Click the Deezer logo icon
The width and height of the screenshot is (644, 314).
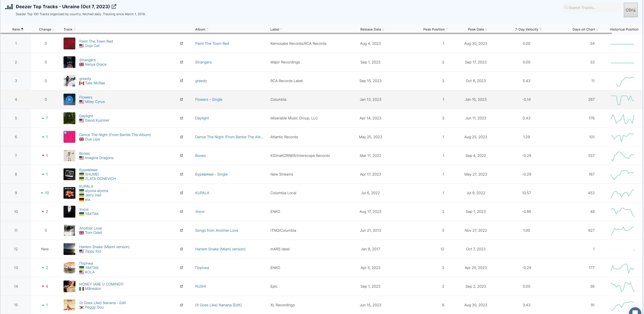coord(9,7)
